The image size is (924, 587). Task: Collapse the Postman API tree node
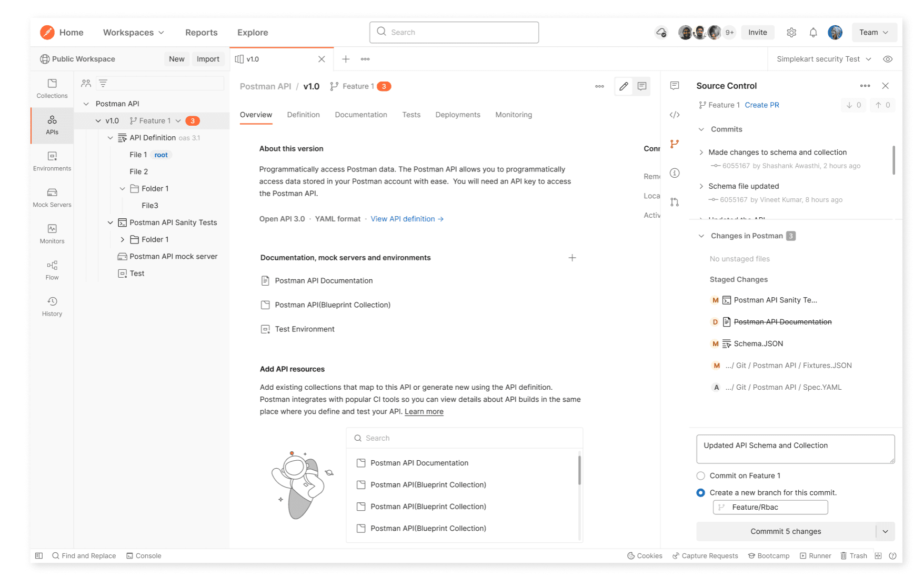click(86, 104)
